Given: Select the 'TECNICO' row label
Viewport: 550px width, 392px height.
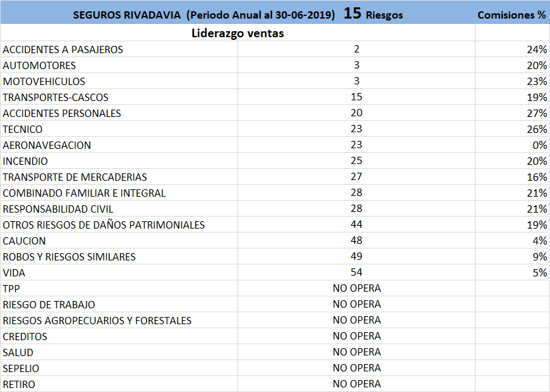Looking at the screenshot, I should tap(23, 130).
